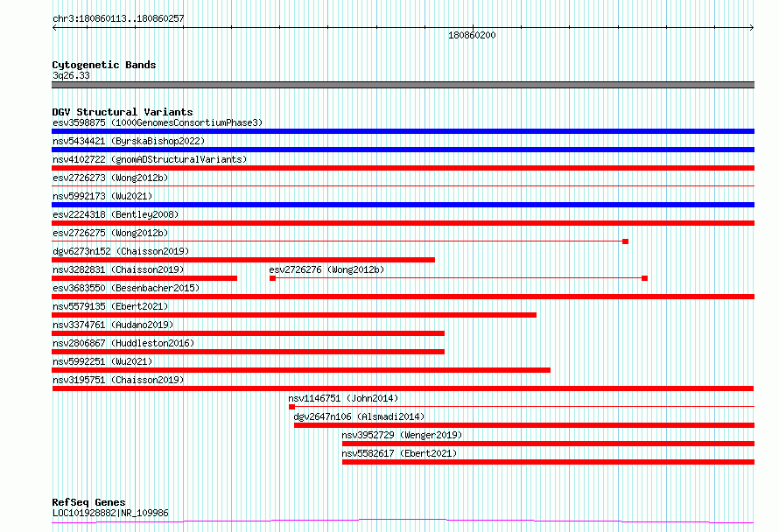Click the red bar of nsv5992251
The height and width of the screenshot is (532, 779).
click(x=301, y=370)
